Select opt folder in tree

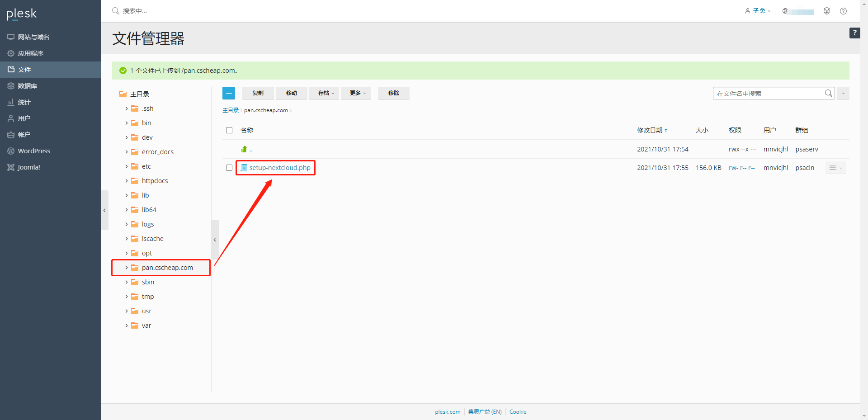tap(147, 253)
